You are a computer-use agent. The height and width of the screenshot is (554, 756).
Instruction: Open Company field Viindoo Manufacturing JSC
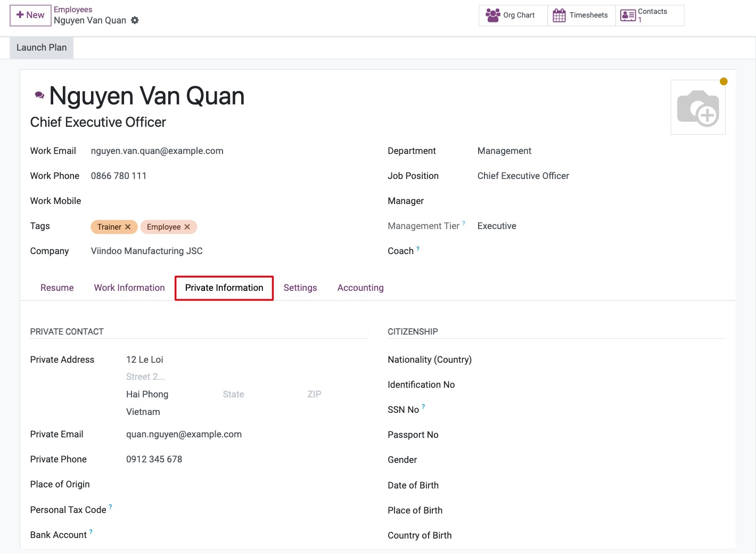point(229,251)
